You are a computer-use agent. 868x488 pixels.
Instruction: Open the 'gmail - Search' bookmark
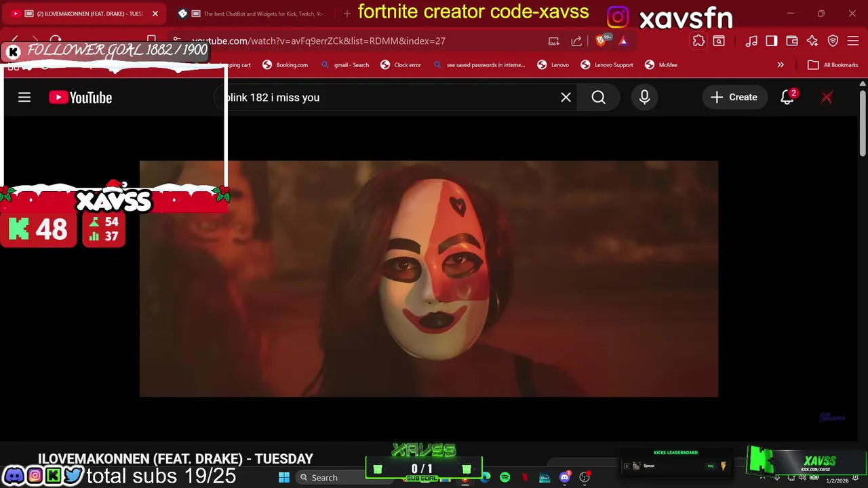click(x=344, y=65)
